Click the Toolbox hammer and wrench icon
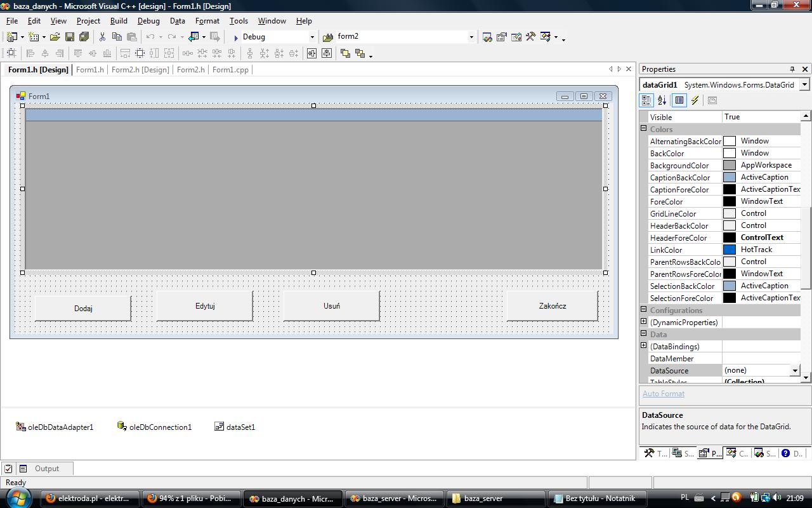This screenshot has height=508, width=812. pyautogui.click(x=531, y=37)
